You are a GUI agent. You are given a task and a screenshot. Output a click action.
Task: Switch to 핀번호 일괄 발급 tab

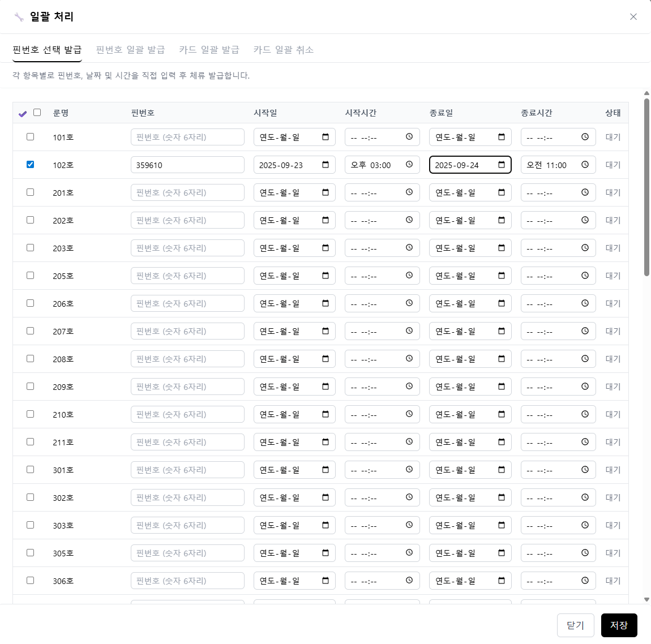130,50
